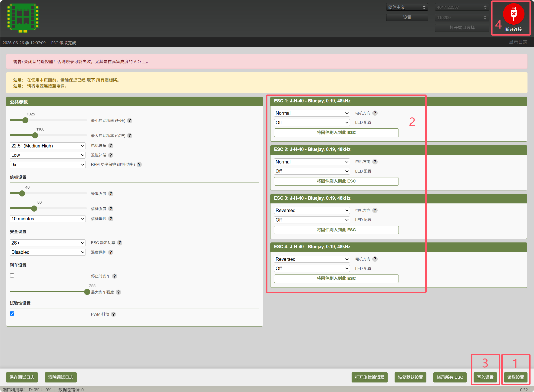This screenshot has width=534, height=392.
Task: Open help icon for PWM 抖动
Action: tap(113, 314)
